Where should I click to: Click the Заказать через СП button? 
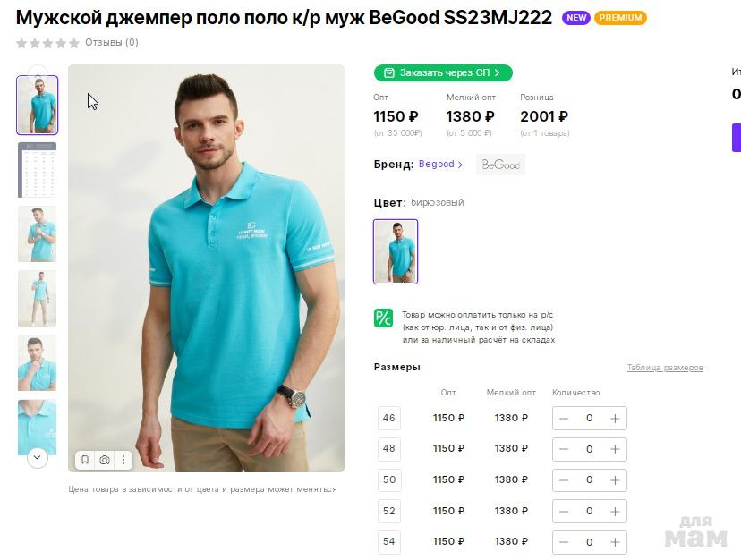[443, 72]
